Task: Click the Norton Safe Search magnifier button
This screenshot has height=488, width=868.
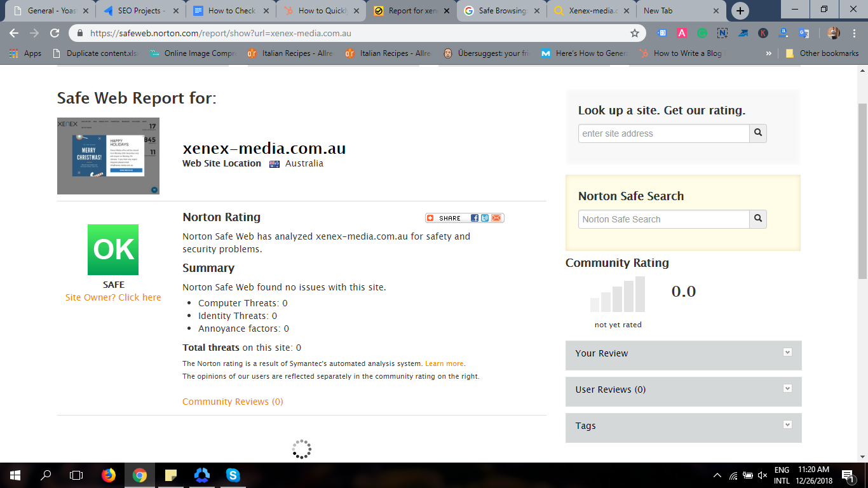Action: (758, 219)
